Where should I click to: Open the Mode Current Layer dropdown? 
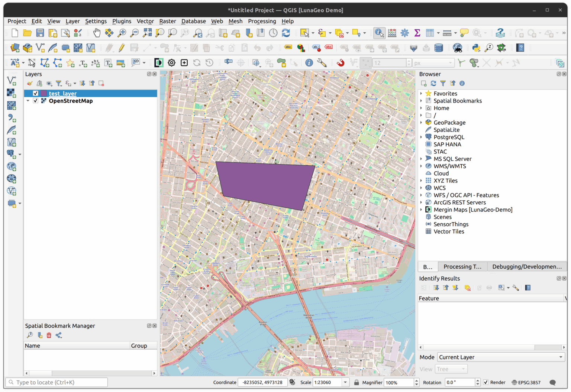coord(501,357)
